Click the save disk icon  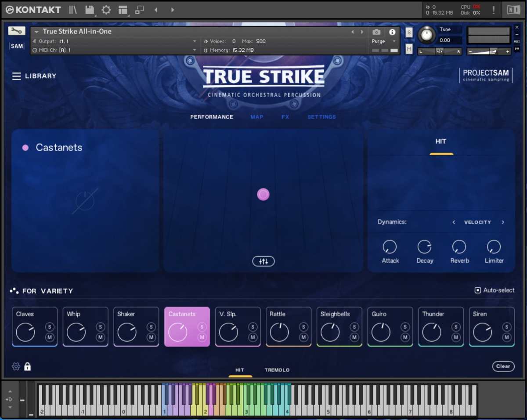(90, 10)
